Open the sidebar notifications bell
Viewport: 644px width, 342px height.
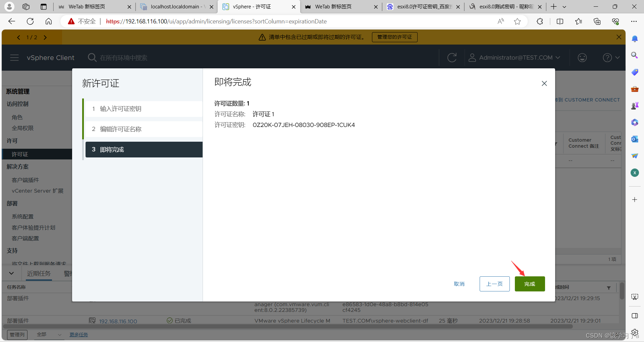point(635,39)
